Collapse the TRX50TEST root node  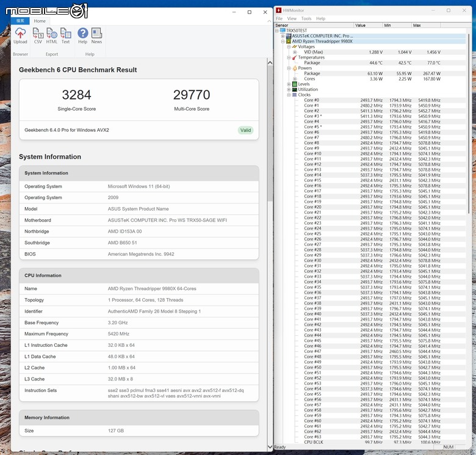(x=277, y=31)
